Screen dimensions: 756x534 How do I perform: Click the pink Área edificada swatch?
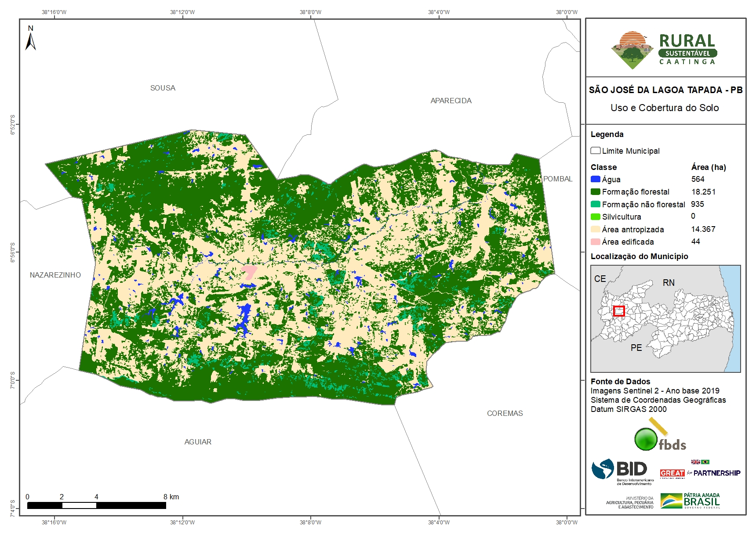(596, 242)
